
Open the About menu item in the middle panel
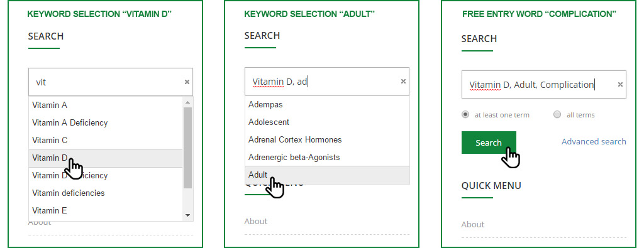point(256,221)
